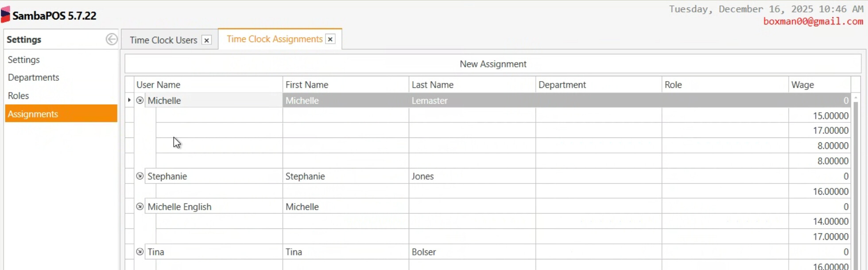The image size is (868, 270).
Task: Click the SambaPOS logo icon
Action: click(5, 15)
